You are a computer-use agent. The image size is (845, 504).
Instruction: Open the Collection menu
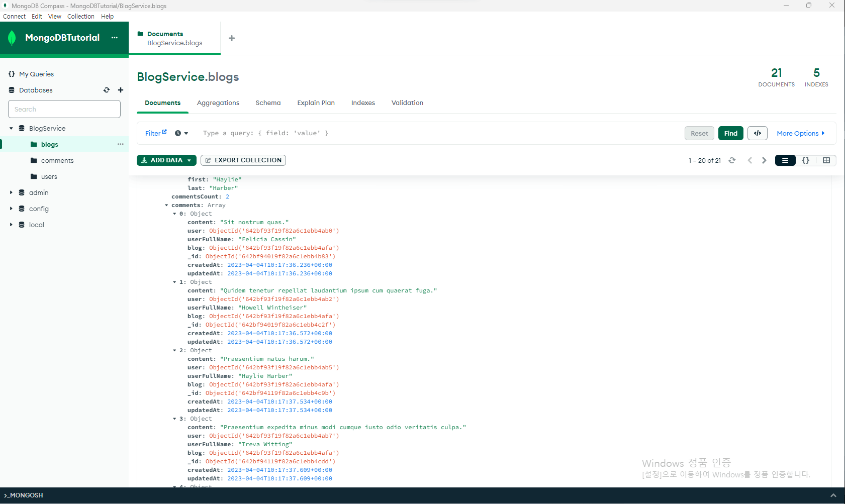81,16
